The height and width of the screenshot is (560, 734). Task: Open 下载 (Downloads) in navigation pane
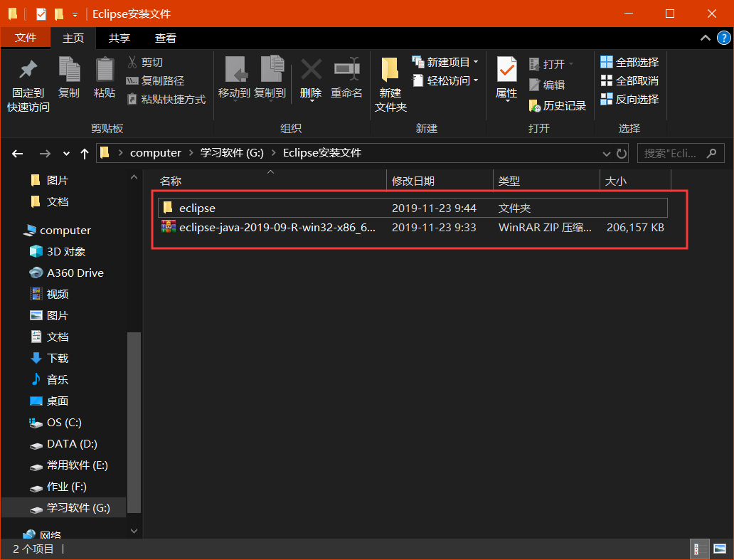(49, 359)
